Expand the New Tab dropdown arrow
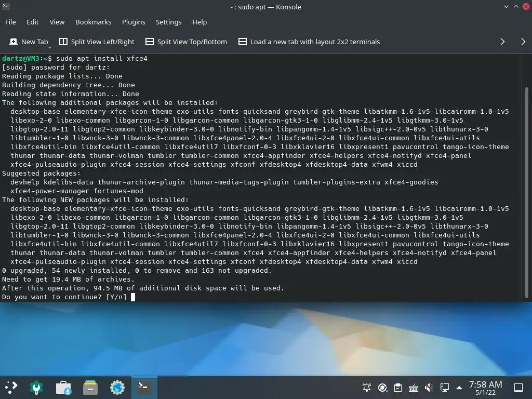 pos(49,47)
